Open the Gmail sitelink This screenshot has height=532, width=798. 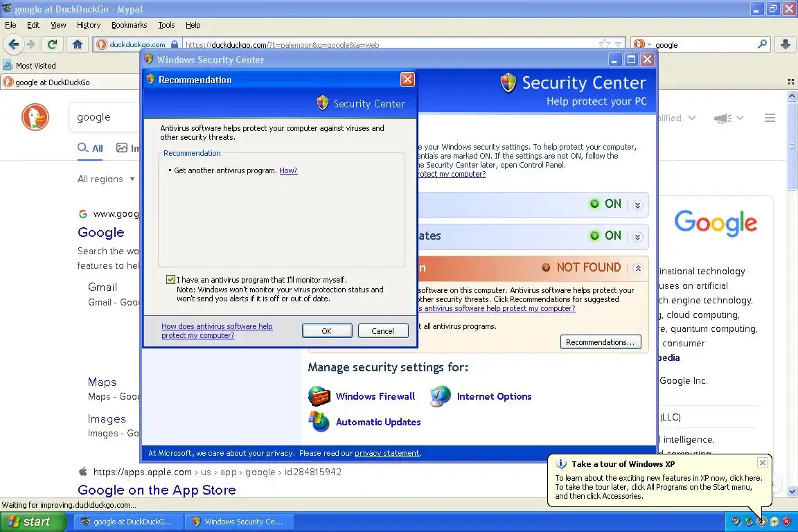[103, 287]
